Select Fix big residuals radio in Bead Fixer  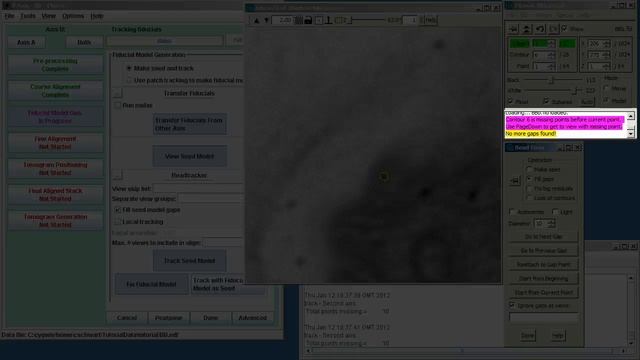pos(529,189)
